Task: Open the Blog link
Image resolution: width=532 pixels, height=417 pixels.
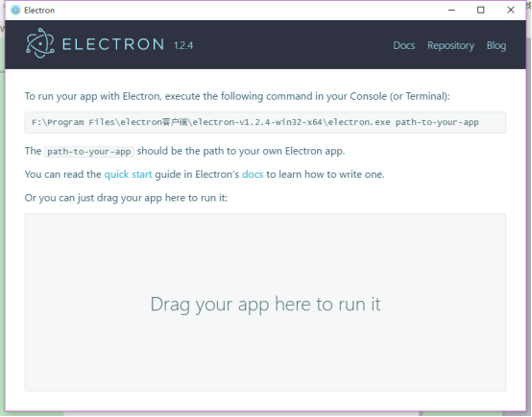Action: click(x=496, y=45)
